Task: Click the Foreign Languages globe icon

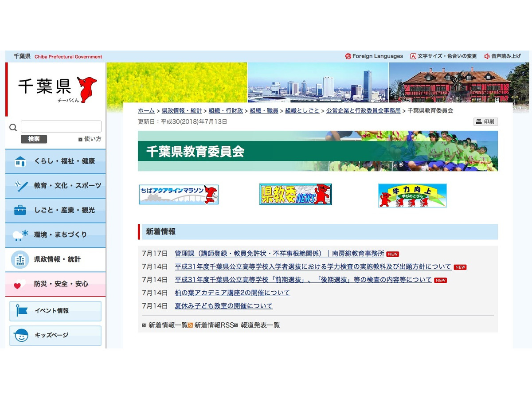Action: 348,56
